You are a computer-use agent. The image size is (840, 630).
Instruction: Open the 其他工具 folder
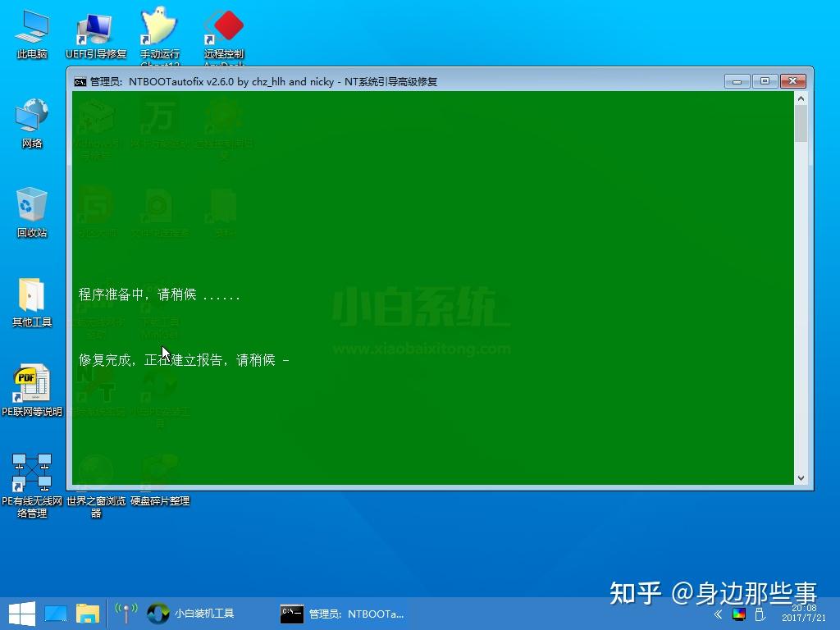coord(31,295)
